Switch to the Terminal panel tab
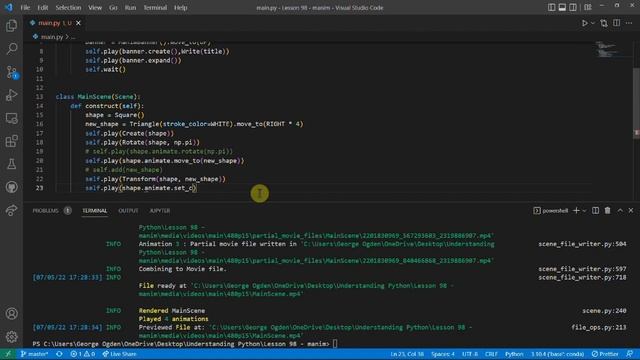Viewport: 640px width, 360px height. pyautogui.click(x=94, y=211)
